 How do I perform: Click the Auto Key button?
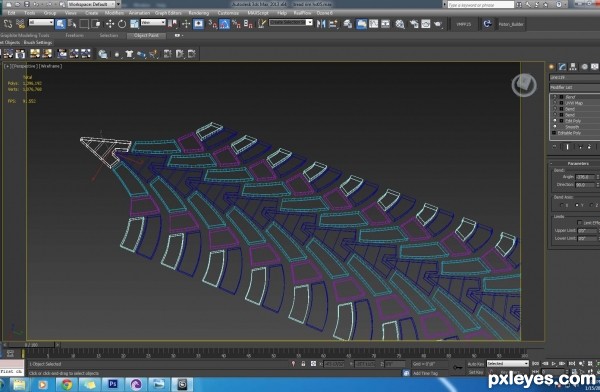pyautogui.click(x=476, y=364)
